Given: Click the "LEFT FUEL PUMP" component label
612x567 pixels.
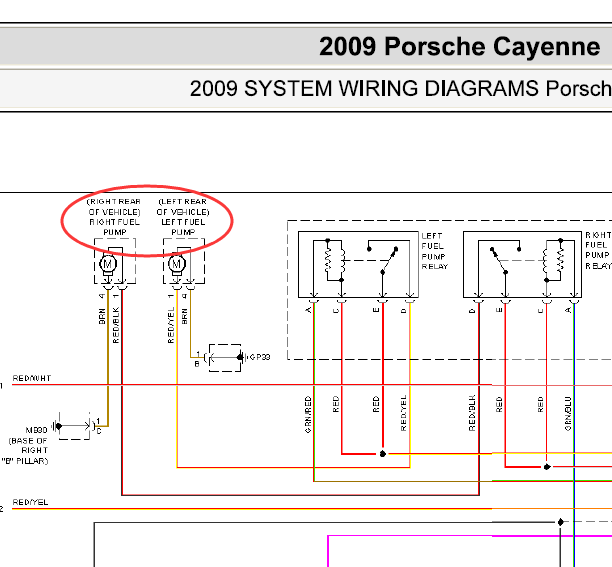Looking at the screenshot, I should (183, 227).
